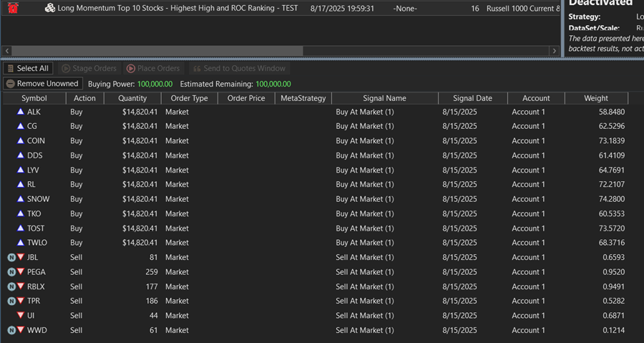
Task: Click the blocks icon beside Long Momentum strategy
Action: (x=49, y=8)
